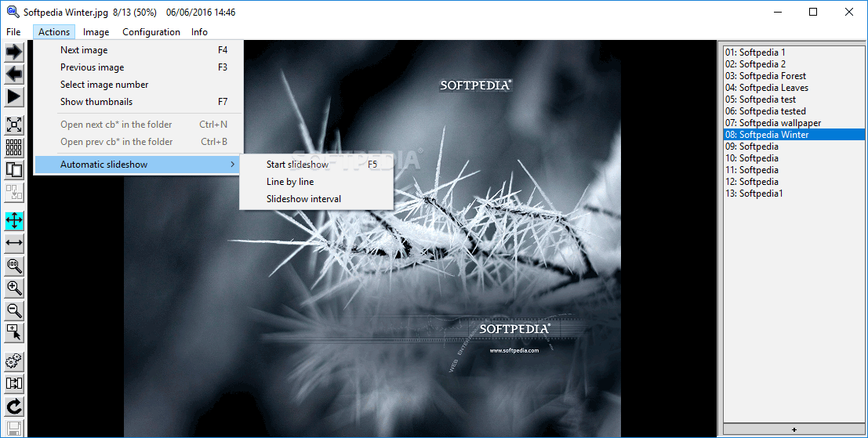This screenshot has height=438, width=868.
Task: Select 02: Softpedia 2 in list
Action: pos(794,64)
